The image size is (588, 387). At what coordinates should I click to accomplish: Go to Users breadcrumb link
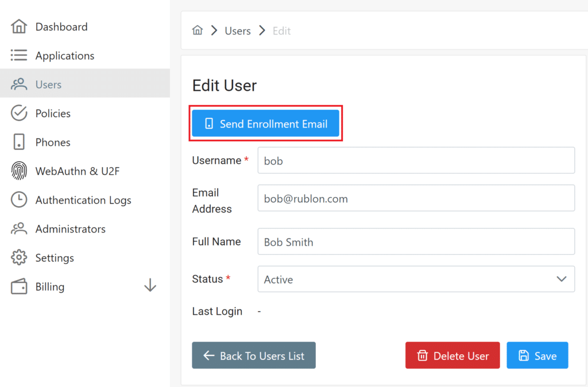238,31
